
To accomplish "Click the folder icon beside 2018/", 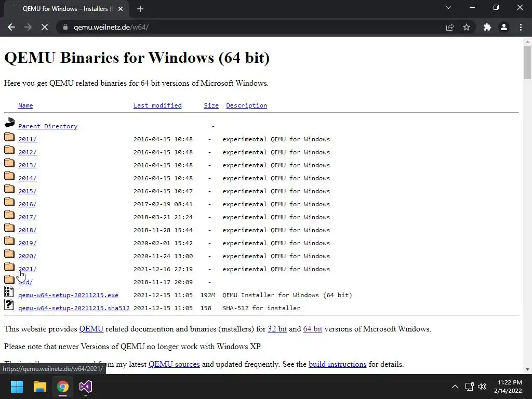I will click(9, 228).
